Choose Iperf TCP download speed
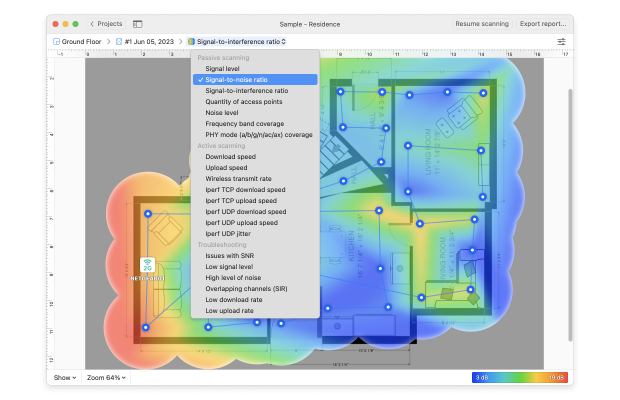 point(255,190)
